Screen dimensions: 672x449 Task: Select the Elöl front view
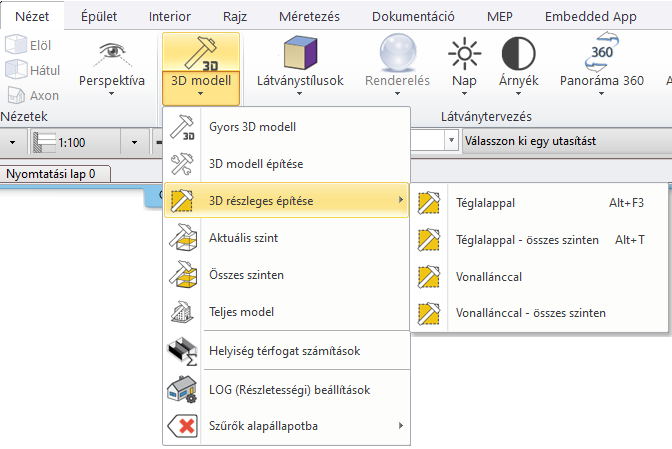point(29,45)
